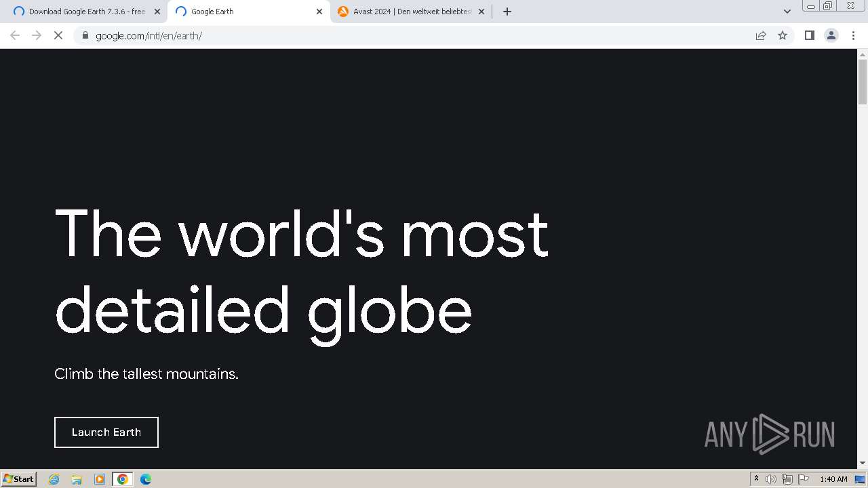Viewport: 868px width, 488px height.
Task: Open the network tray icon
Action: click(x=787, y=479)
